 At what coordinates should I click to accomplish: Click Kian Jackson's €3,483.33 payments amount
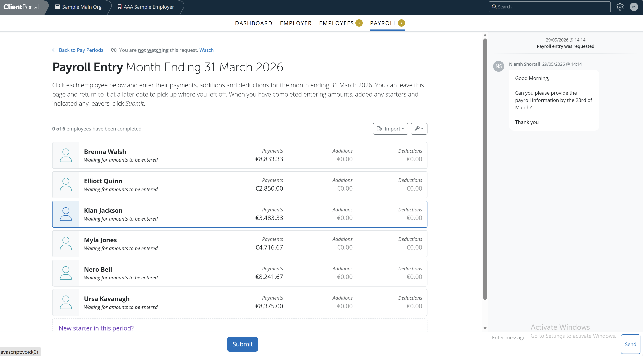[x=269, y=218]
